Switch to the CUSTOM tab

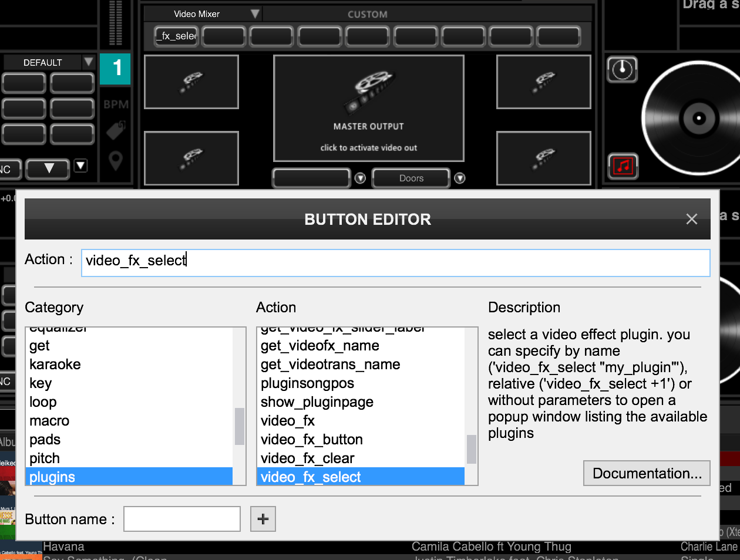tap(368, 14)
